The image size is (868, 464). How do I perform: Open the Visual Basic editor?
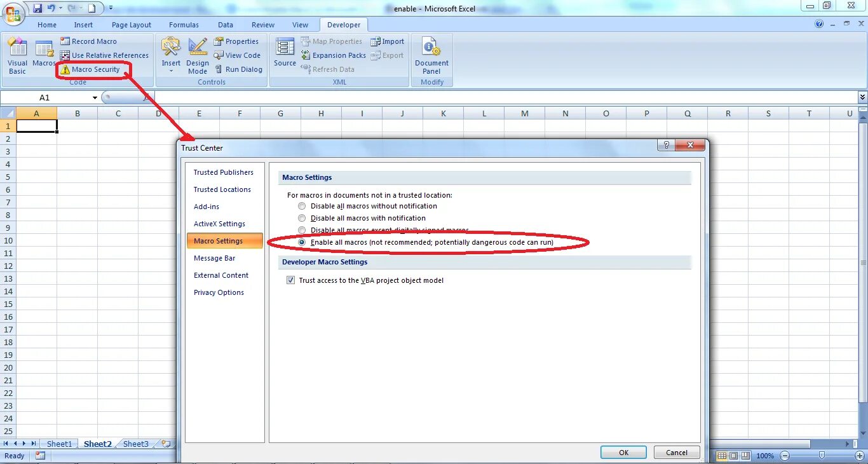coord(17,56)
